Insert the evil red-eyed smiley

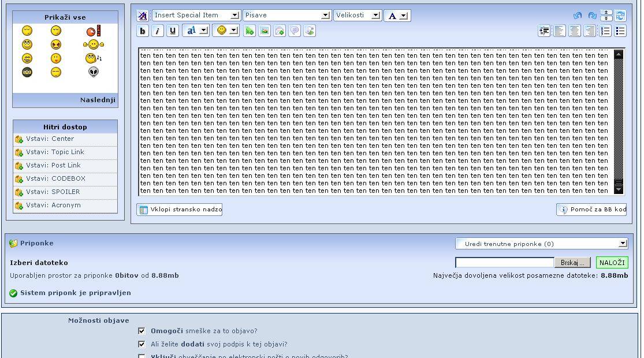click(56, 44)
